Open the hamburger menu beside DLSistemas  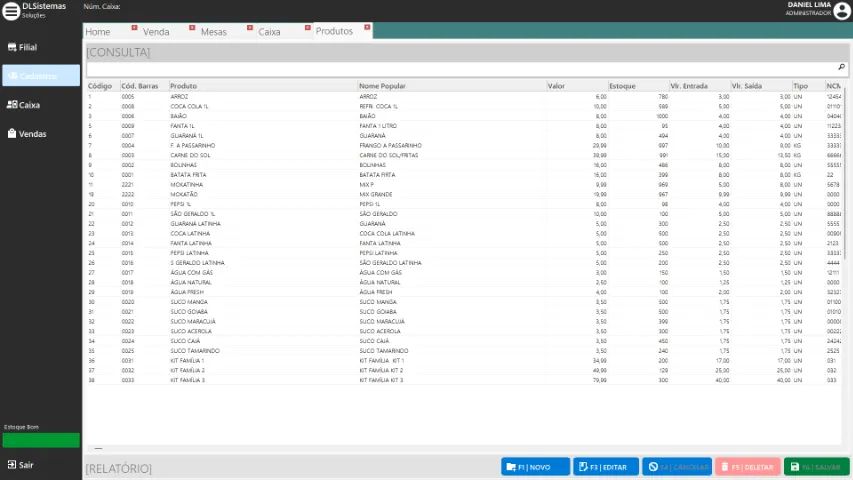tap(11, 11)
